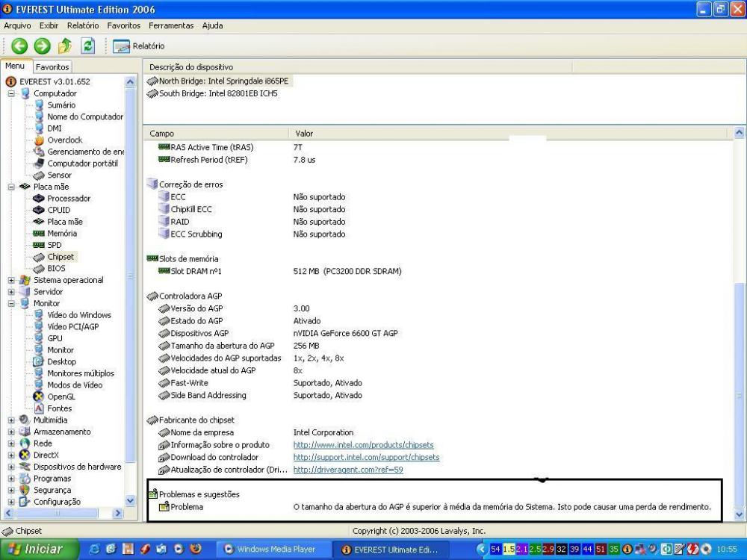Click the Refresh toolbar icon
The image size is (747, 560).
tap(88, 46)
